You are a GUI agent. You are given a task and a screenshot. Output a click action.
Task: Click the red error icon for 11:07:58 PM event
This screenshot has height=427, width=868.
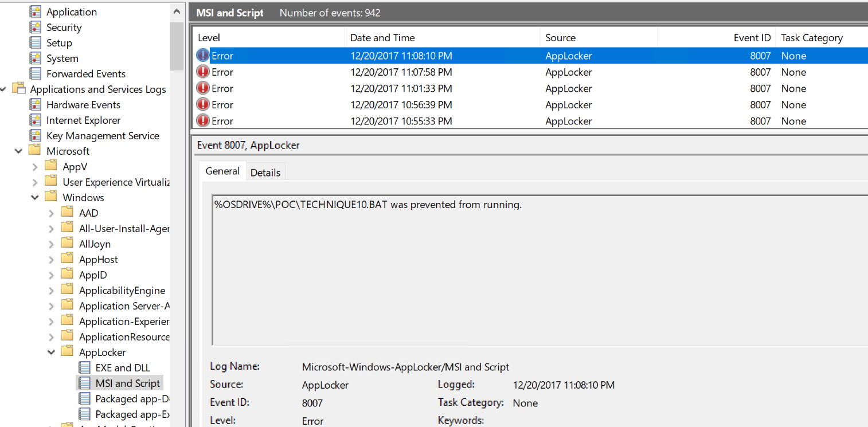[x=203, y=72]
